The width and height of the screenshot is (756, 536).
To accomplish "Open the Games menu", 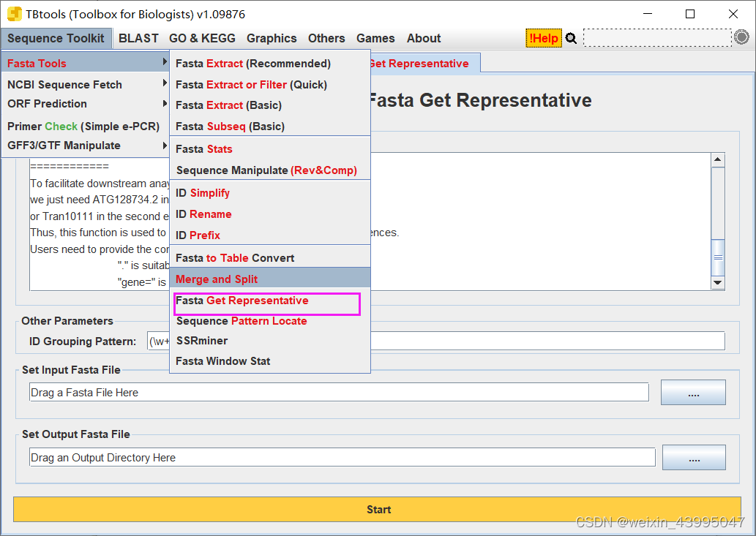I will [375, 39].
